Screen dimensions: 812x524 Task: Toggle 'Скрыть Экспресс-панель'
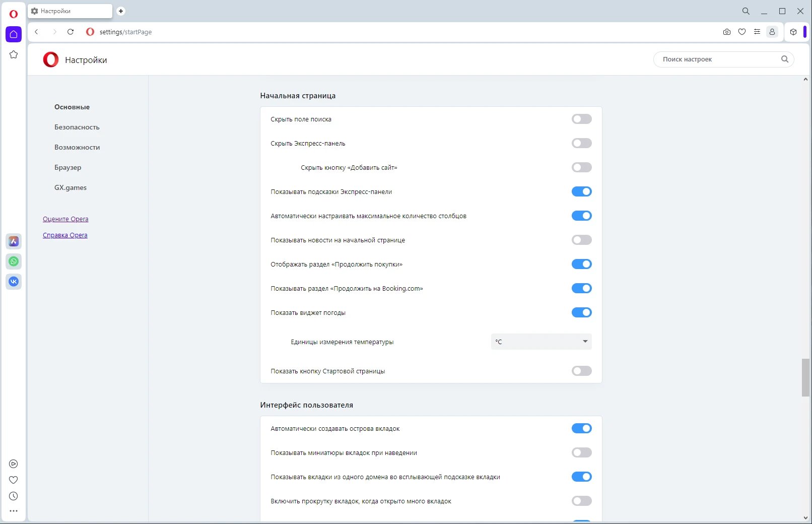coord(582,143)
